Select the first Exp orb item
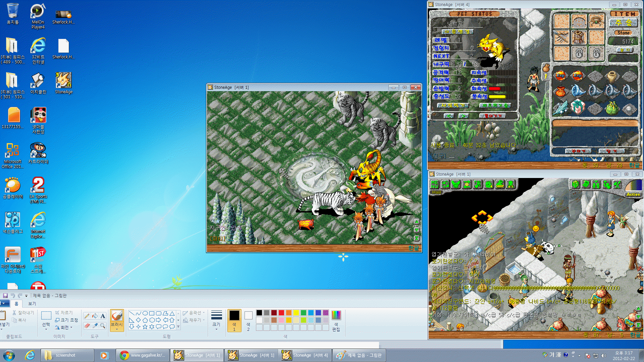This screenshot has width=644, height=362. [x=560, y=76]
